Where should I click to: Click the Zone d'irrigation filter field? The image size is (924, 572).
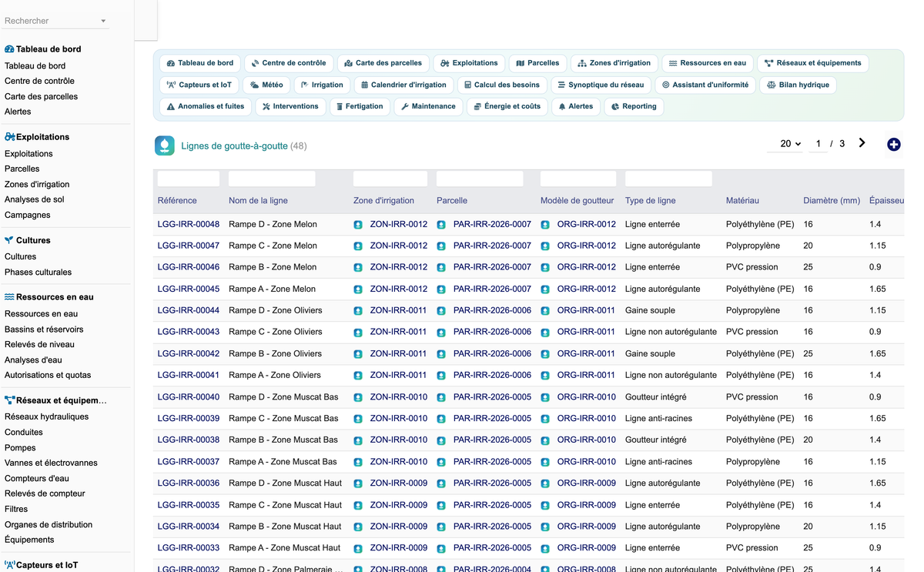[390, 179]
